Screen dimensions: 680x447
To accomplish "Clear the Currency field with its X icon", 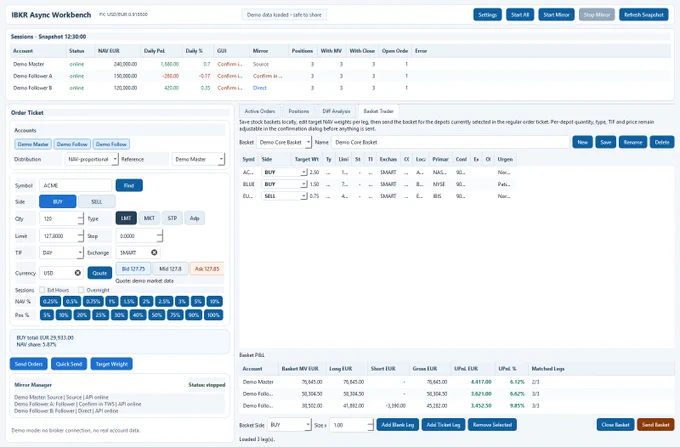I will coord(78,273).
